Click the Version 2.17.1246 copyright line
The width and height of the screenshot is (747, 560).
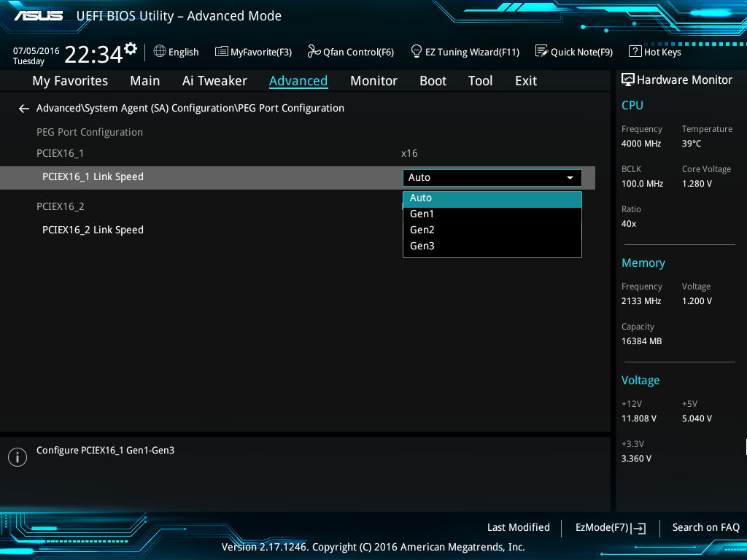tap(373, 547)
